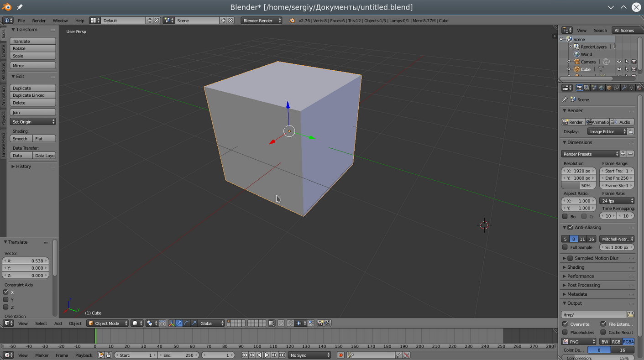Click the OpenGL render camera icon

pyautogui.click(x=320, y=323)
